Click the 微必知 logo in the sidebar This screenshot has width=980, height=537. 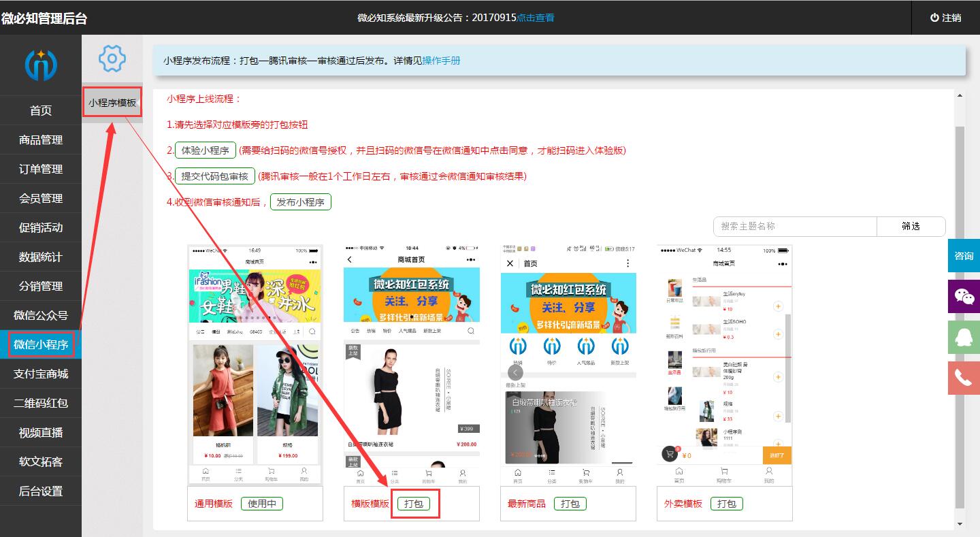pos(40,65)
